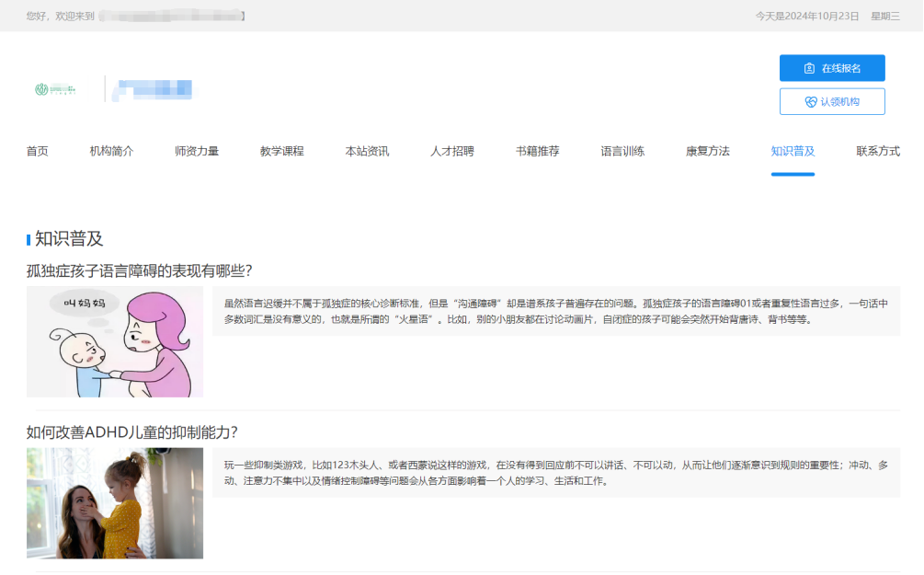The height and width of the screenshot is (575, 924).
Task: Select the active 知识普及 tab
Action: tap(793, 151)
